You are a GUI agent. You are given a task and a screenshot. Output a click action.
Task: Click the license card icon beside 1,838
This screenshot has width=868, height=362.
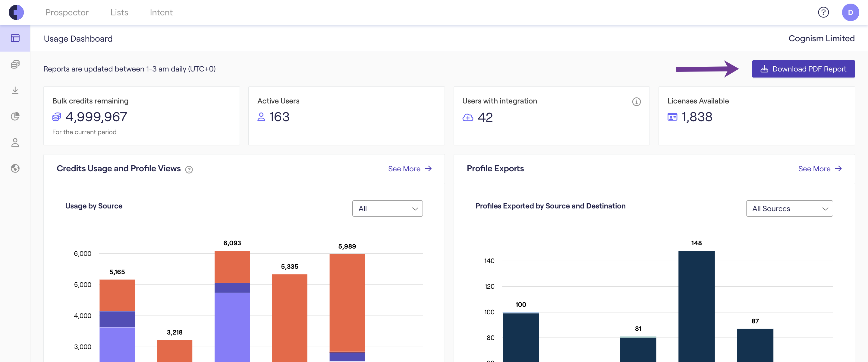(672, 117)
